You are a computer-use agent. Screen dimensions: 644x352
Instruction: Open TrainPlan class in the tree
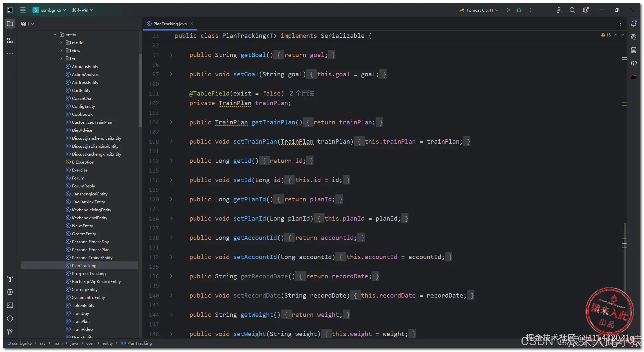(81, 321)
